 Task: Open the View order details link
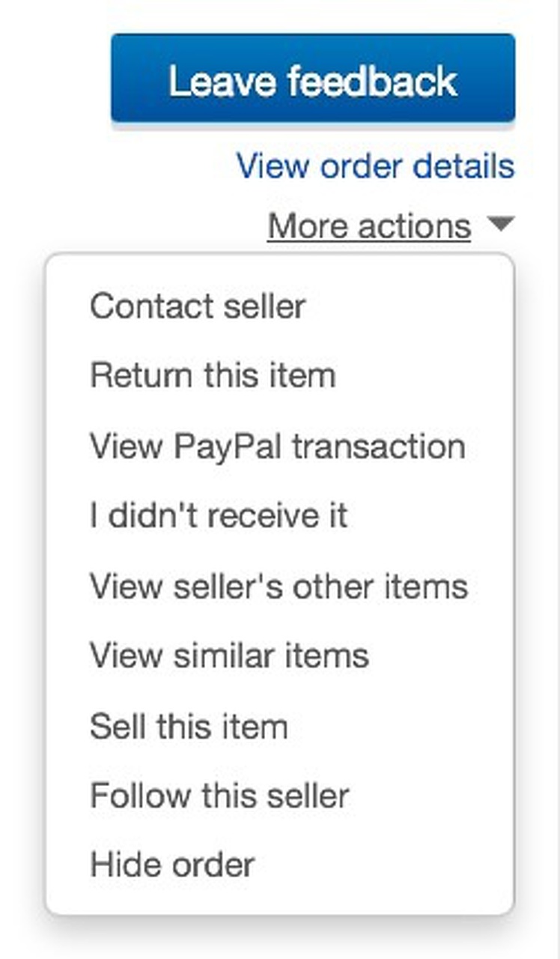point(376,166)
